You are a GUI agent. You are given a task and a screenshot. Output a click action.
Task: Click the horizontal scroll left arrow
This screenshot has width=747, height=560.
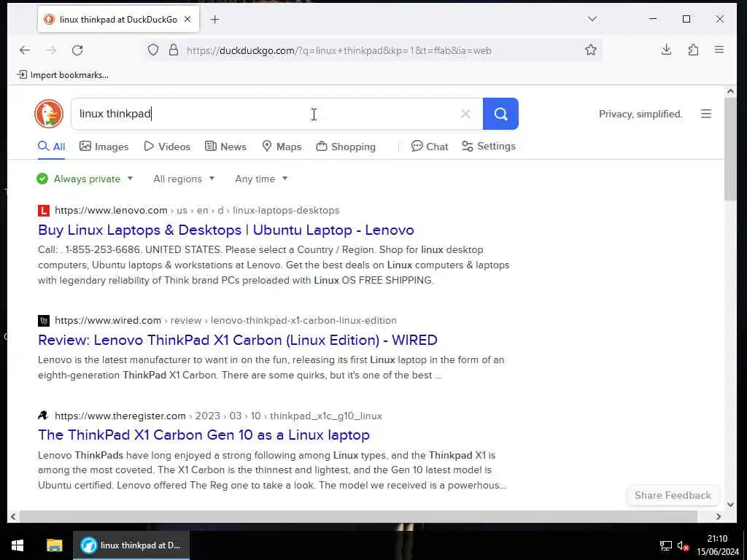pos(13,516)
